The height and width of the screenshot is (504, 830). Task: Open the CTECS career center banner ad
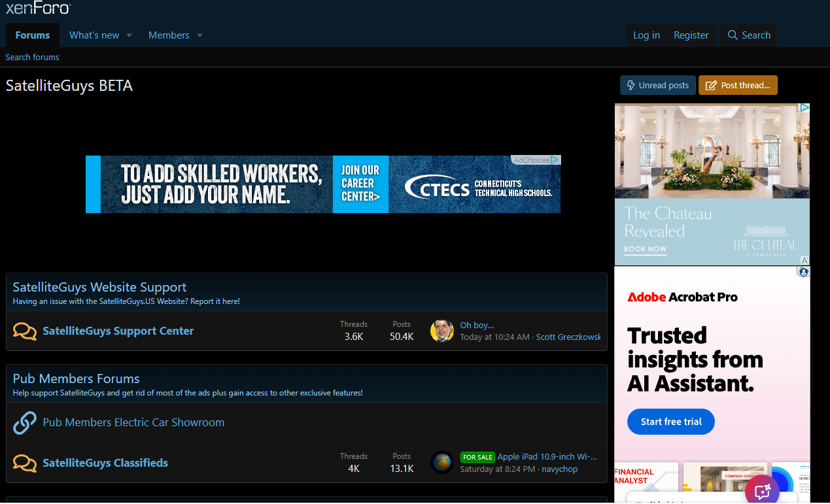click(323, 184)
